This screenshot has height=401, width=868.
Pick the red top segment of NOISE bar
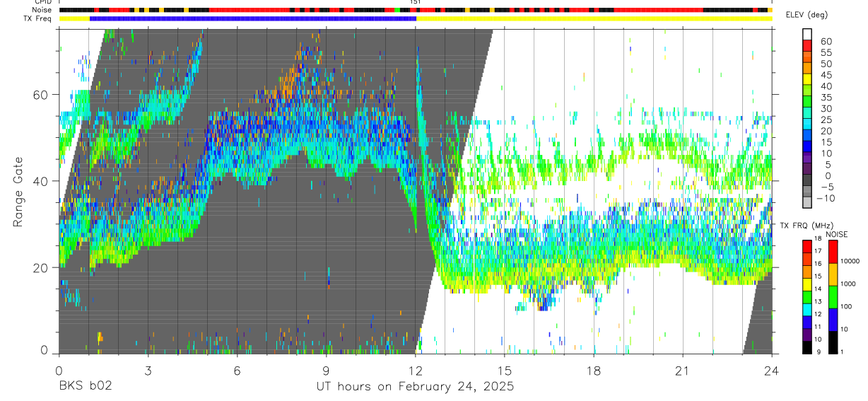pyautogui.click(x=833, y=251)
